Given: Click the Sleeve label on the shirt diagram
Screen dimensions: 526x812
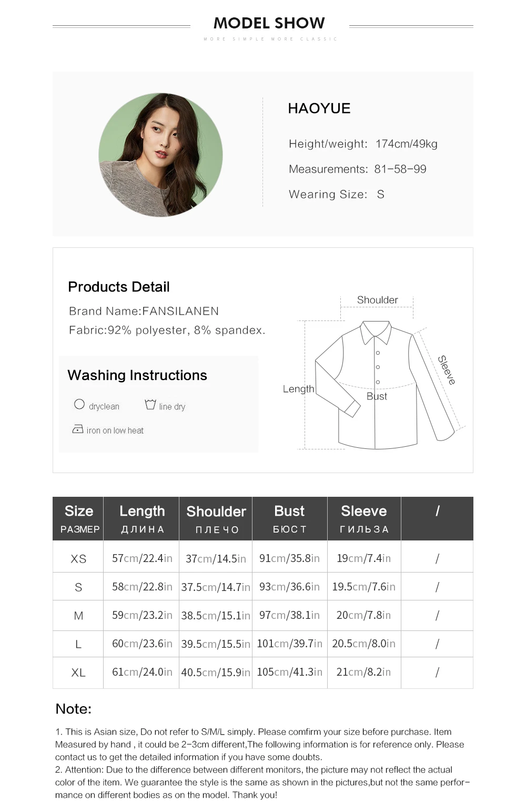Looking at the screenshot, I should pos(447,370).
